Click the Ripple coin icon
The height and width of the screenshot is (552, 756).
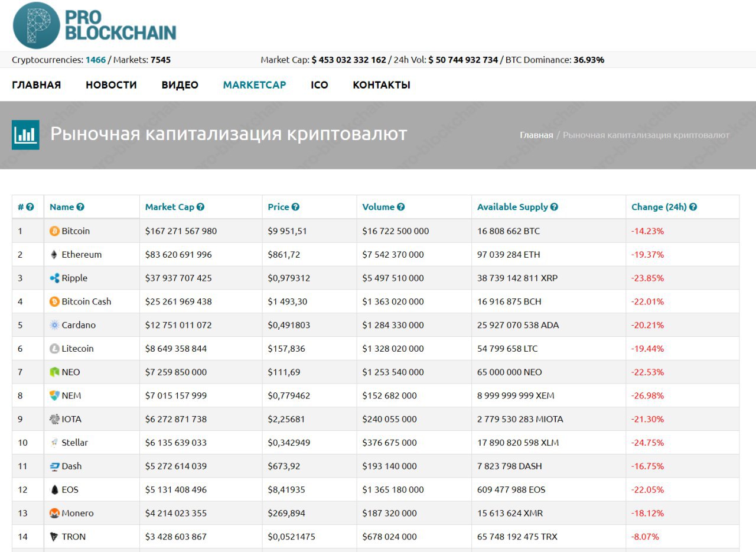[x=54, y=278]
